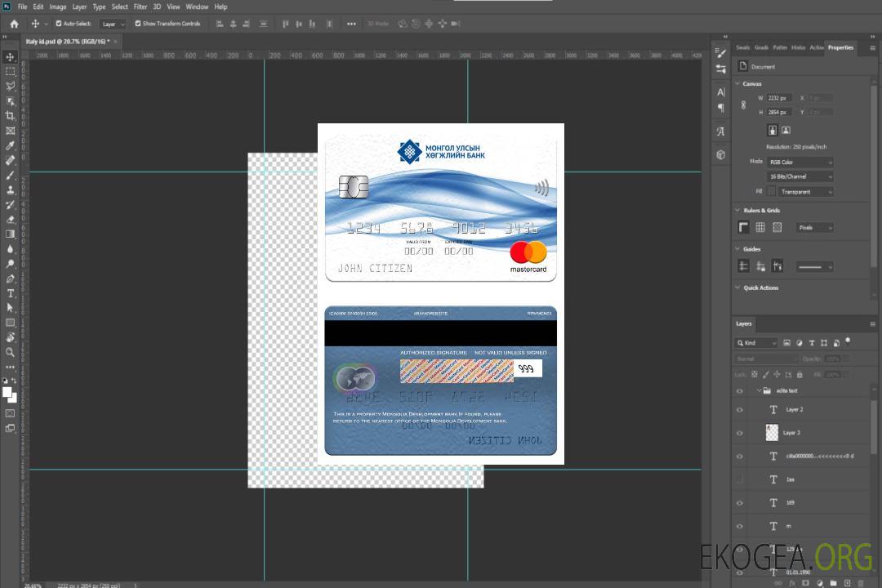Select the Hand tool

[x=10, y=337]
